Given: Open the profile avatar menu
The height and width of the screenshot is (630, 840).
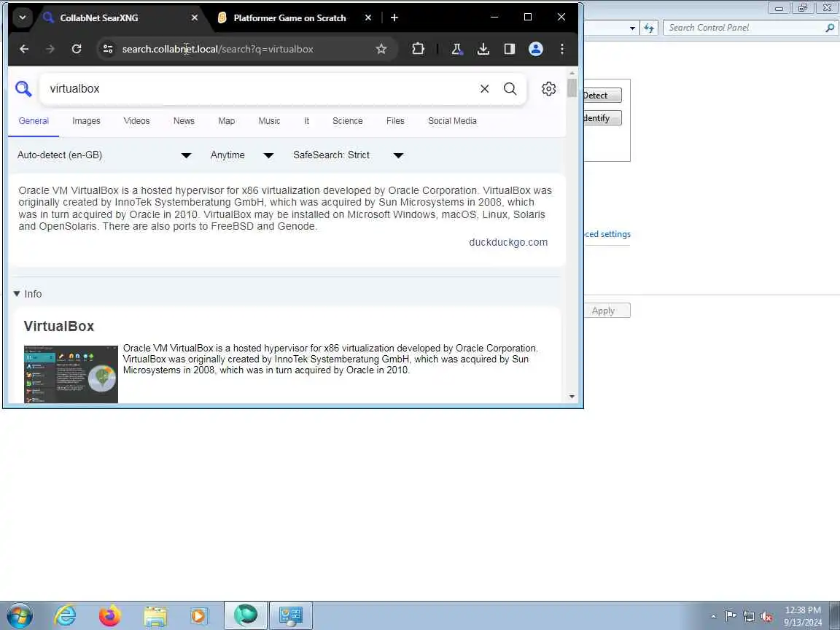Looking at the screenshot, I should [x=536, y=49].
